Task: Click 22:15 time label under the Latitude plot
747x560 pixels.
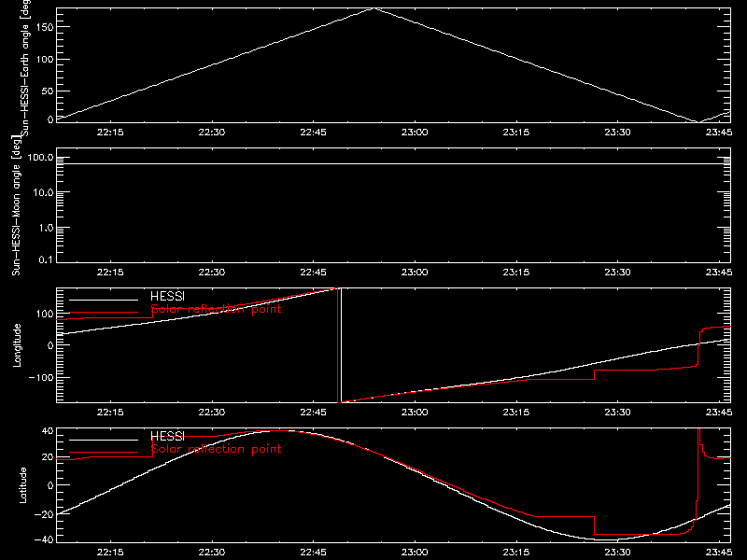Action: click(x=110, y=553)
